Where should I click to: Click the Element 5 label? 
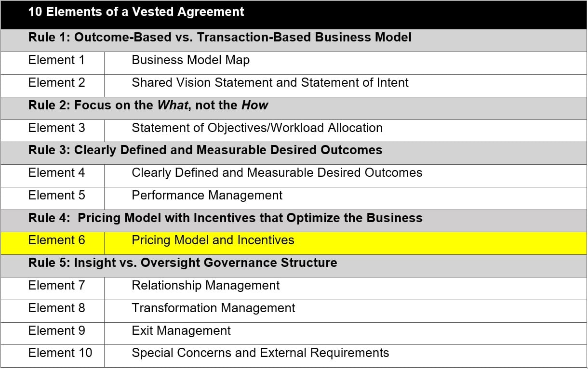56,196
